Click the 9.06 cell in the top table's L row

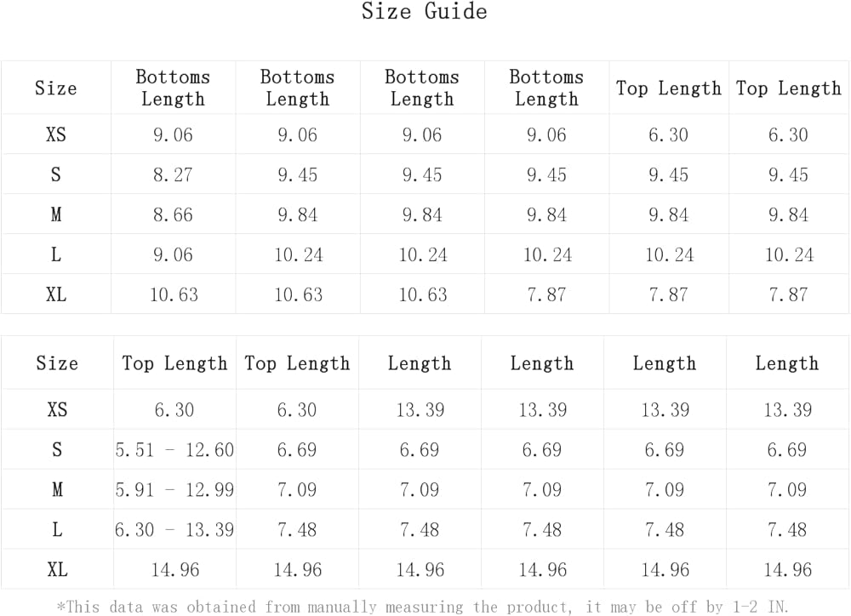click(173, 254)
